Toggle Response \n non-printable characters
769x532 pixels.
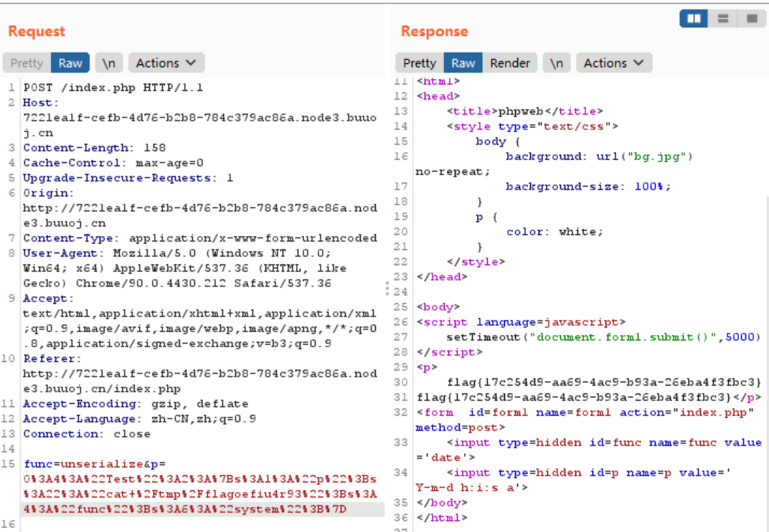557,63
